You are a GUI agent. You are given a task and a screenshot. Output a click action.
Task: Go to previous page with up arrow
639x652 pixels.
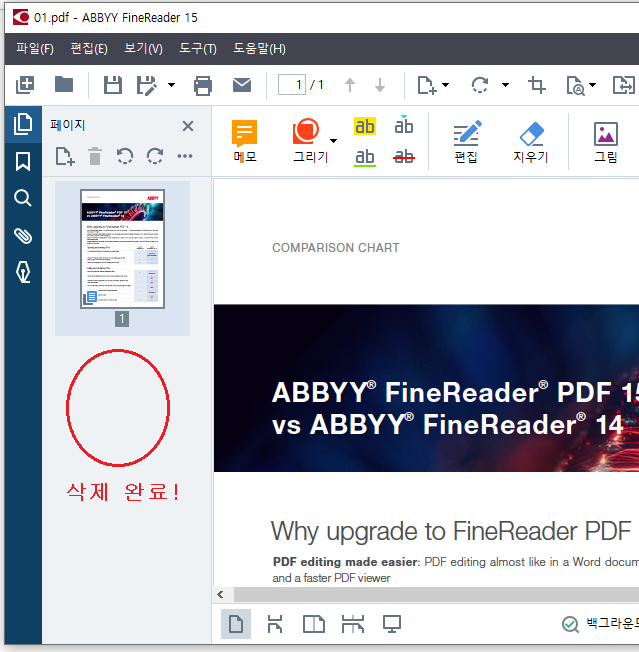[350, 85]
